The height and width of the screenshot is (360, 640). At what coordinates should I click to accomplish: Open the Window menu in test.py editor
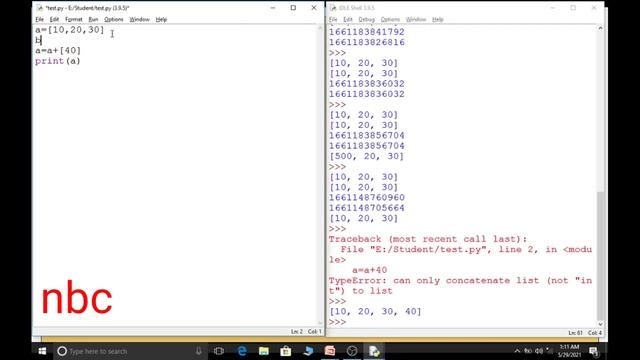[x=139, y=20]
